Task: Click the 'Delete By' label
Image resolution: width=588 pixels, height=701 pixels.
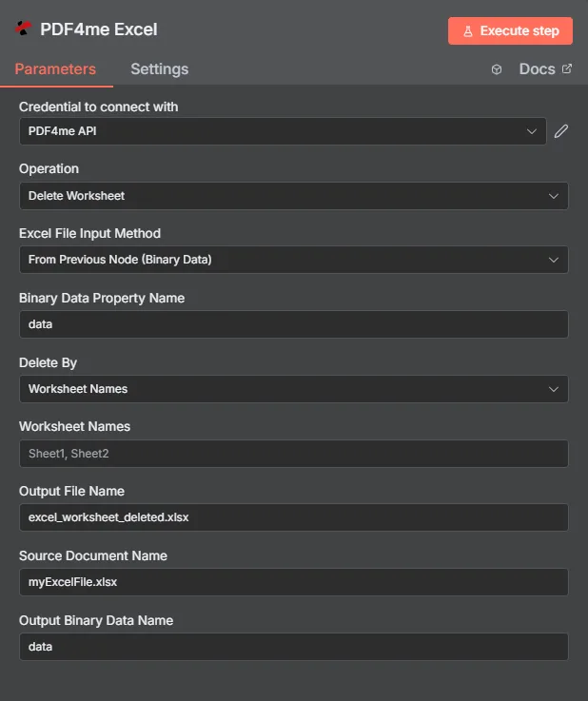Action: [48, 362]
